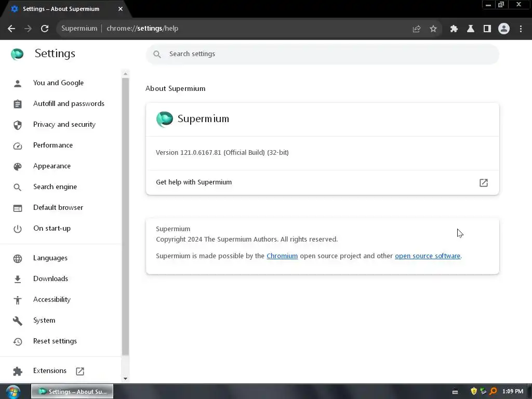
Task: Toggle the side panel icon
Action: point(487,29)
